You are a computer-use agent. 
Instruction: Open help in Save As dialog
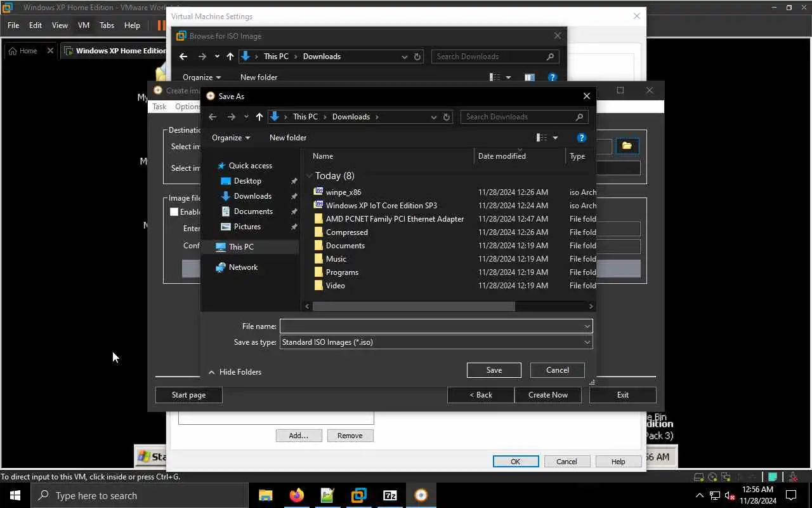click(x=582, y=138)
